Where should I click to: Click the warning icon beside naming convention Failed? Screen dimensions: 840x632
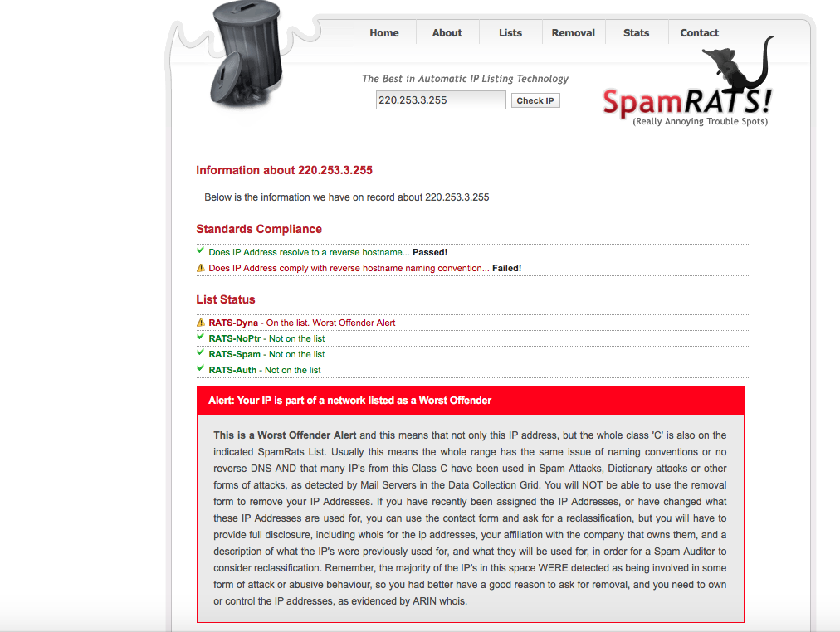tap(201, 268)
